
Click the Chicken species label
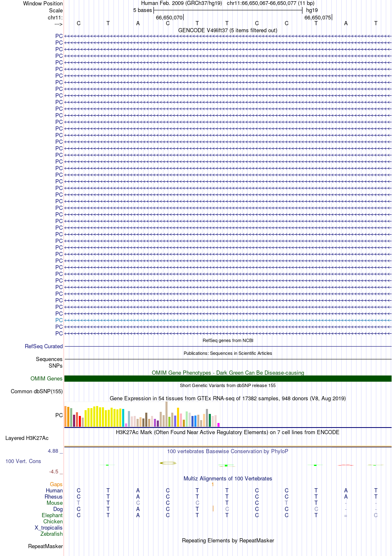click(53, 521)
